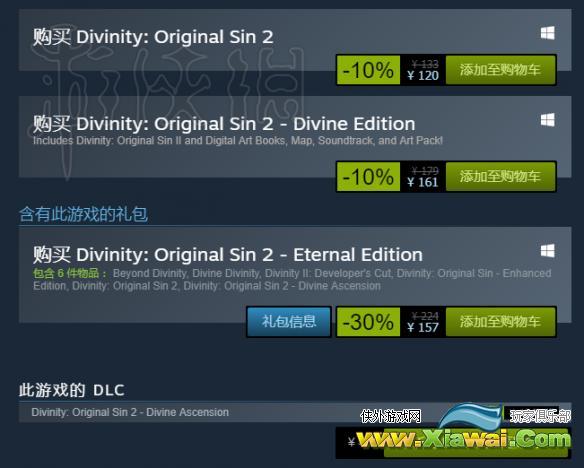Click Windows icon beside Eternal Edition

coord(548,251)
